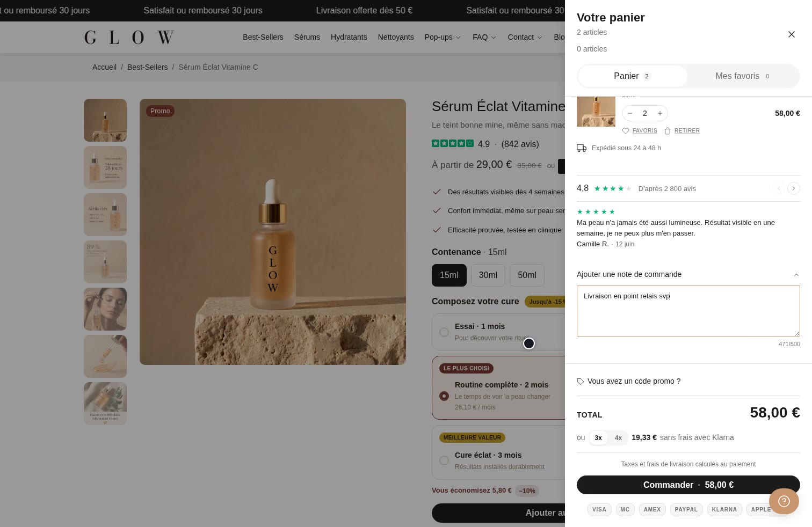Click the promo code tag icon
Screen dimensions: 812x527
pyautogui.click(x=580, y=382)
